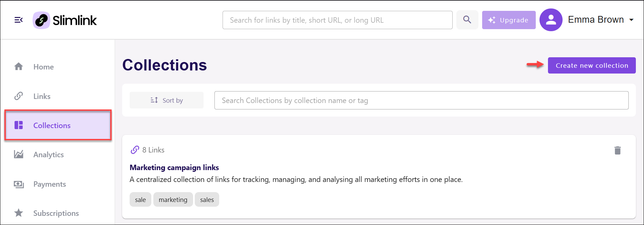Click the purple link icon by 8 Links
This screenshot has width=644, height=225.
tap(135, 150)
